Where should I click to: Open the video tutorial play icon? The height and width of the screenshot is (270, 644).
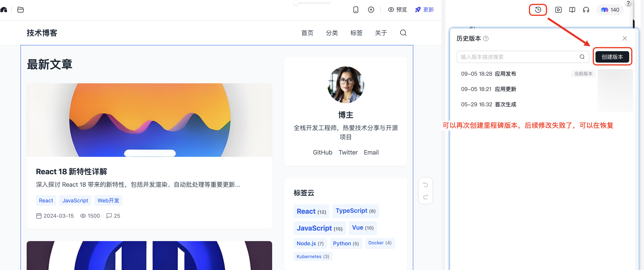[558, 10]
